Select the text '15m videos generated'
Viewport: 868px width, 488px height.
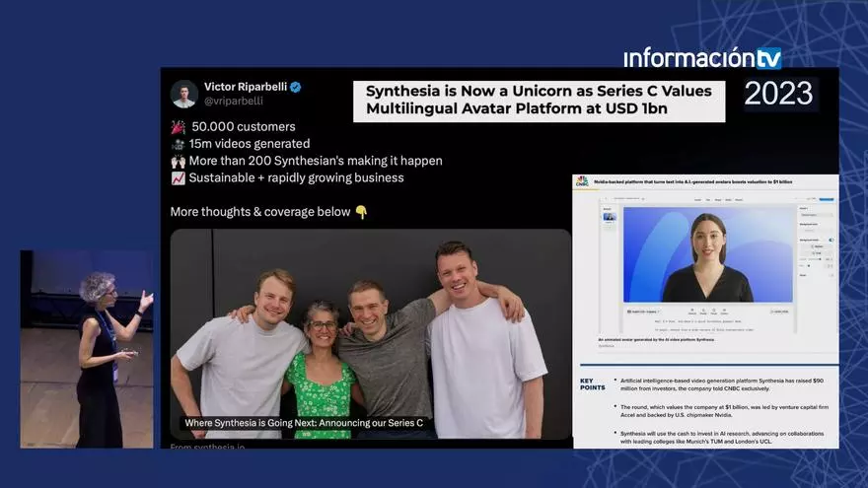pos(250,144)
